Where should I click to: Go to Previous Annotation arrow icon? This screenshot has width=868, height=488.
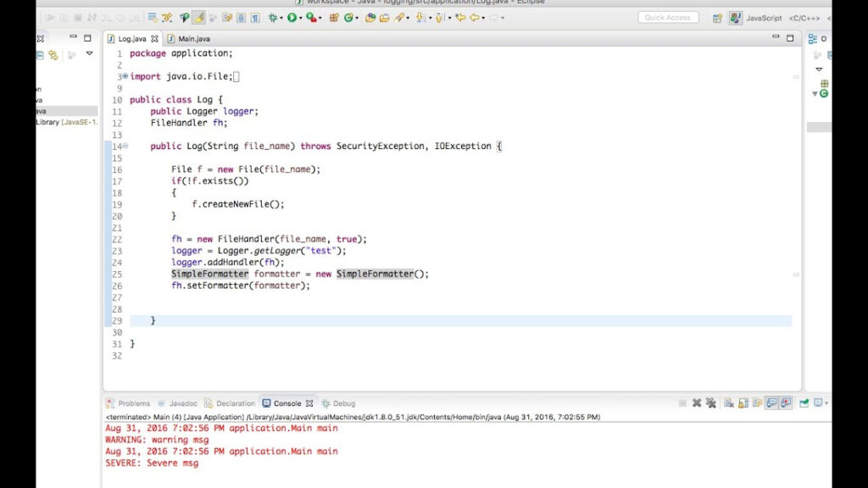440,18
